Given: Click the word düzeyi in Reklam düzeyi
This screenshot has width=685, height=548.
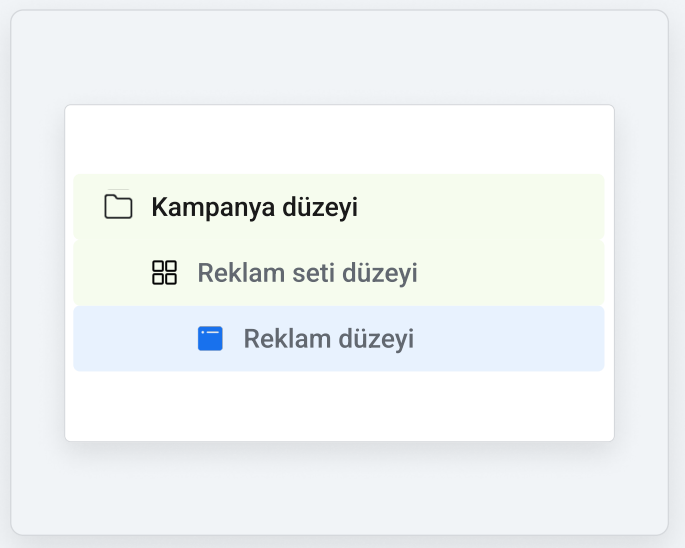Looking at the screenshot, I should click(376, 339).
